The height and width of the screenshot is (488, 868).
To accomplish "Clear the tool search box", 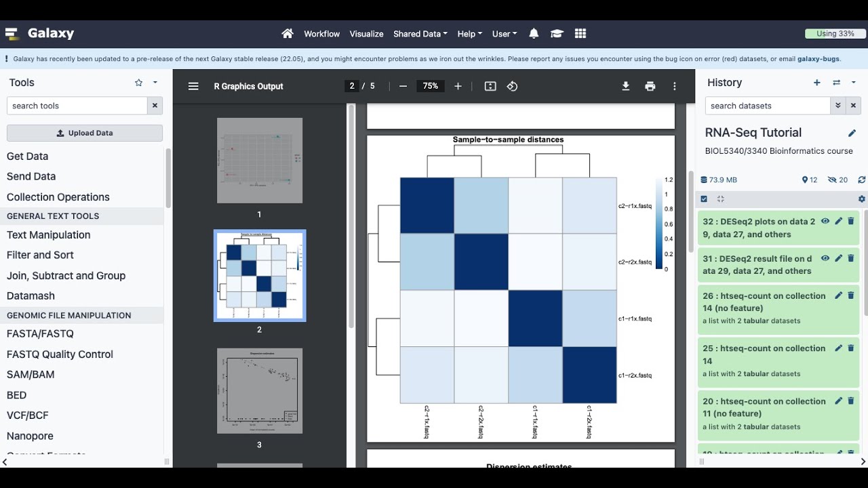I will 155,106.
